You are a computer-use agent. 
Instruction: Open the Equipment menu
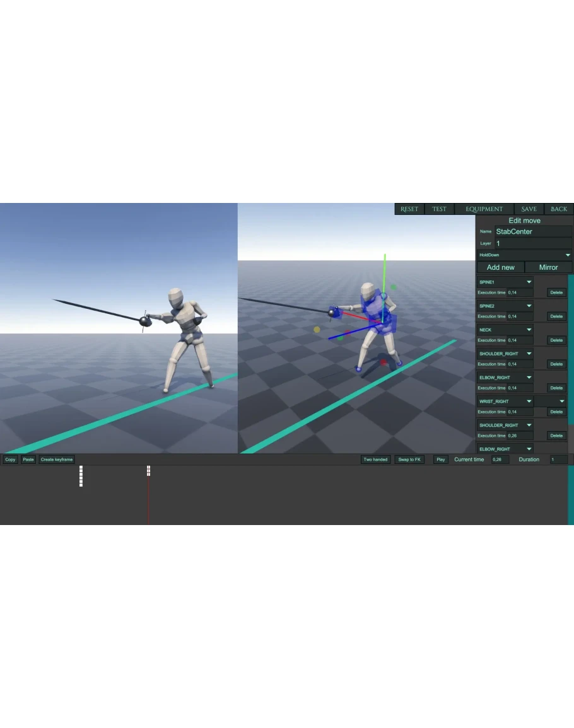(x=484, y=209)
